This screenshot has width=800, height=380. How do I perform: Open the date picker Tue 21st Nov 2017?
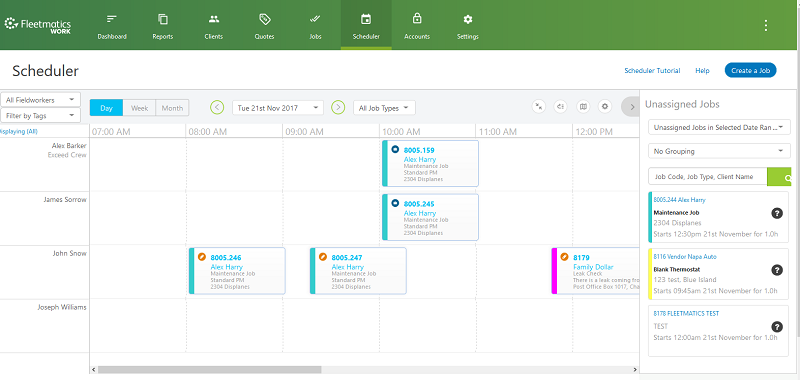(x=278, y=108)
